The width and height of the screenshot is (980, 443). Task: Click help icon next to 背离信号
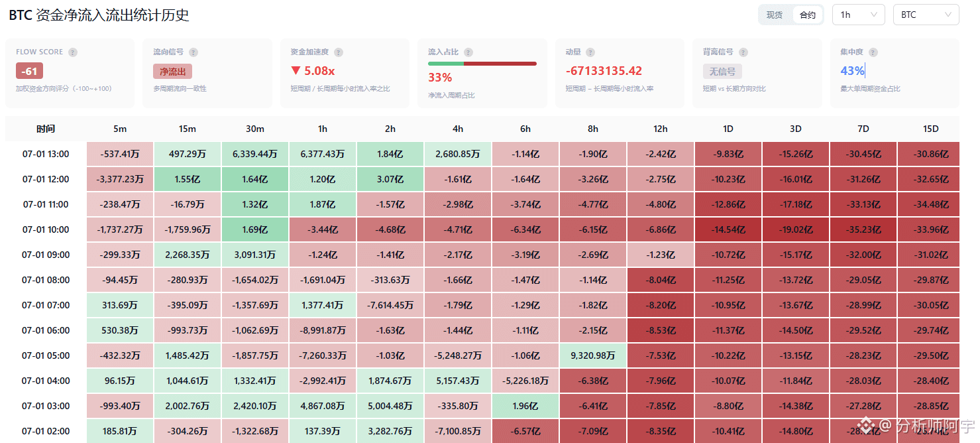743,52
